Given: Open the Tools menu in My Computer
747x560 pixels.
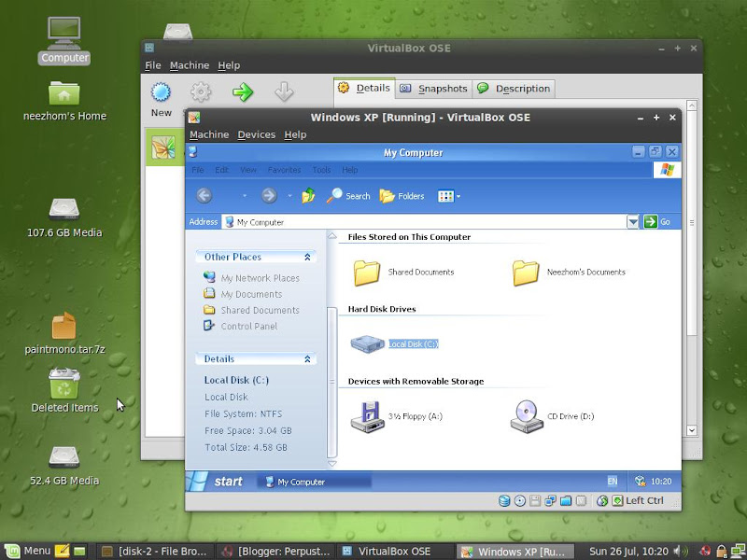Looking at the screenshot, I should tap(321, 170).
